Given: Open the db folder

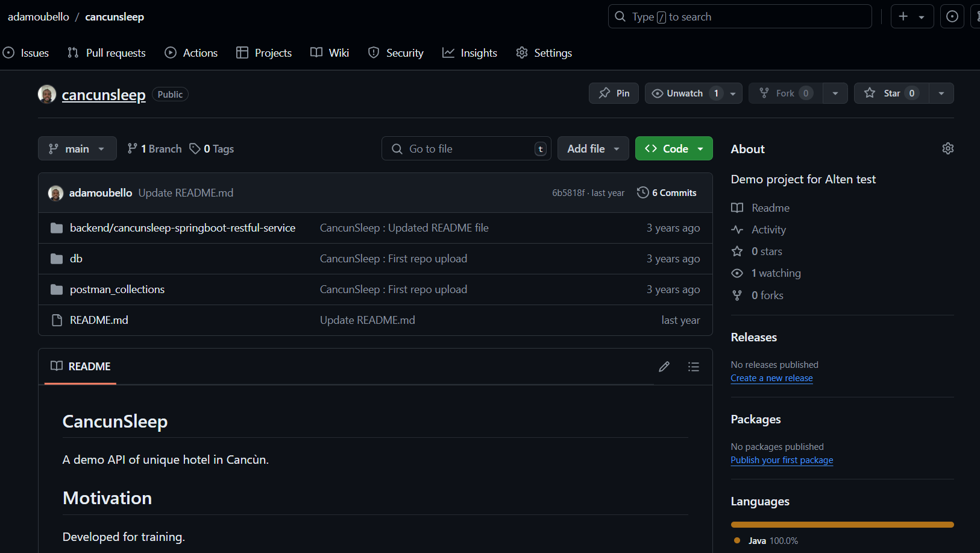Looking at the screenshot, I should click(76, 259).
